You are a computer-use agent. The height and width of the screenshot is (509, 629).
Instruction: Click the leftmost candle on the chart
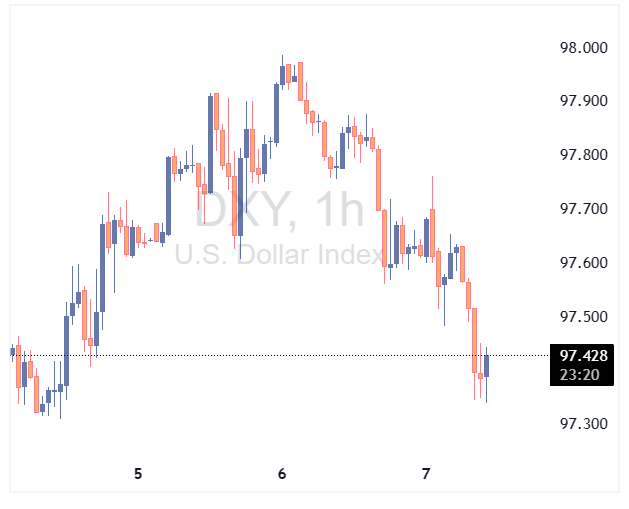coord(13,351)
